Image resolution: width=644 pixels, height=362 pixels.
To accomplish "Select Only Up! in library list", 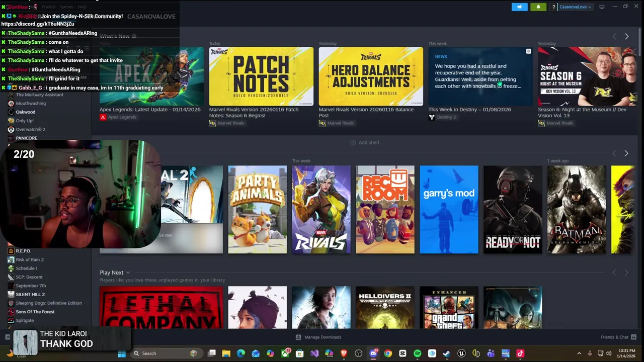I will point(25,121).
